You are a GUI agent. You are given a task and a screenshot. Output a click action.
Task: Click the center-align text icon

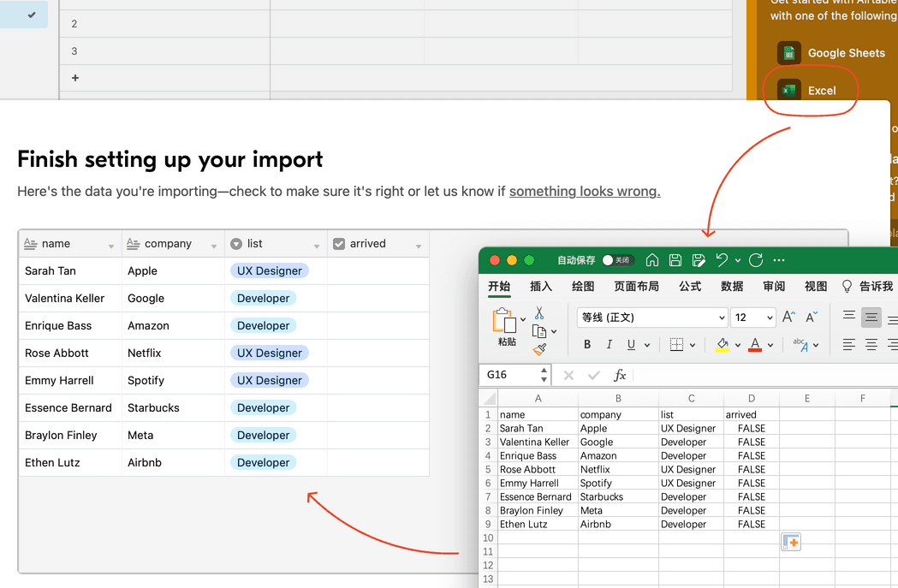click(x=872, y=343)
